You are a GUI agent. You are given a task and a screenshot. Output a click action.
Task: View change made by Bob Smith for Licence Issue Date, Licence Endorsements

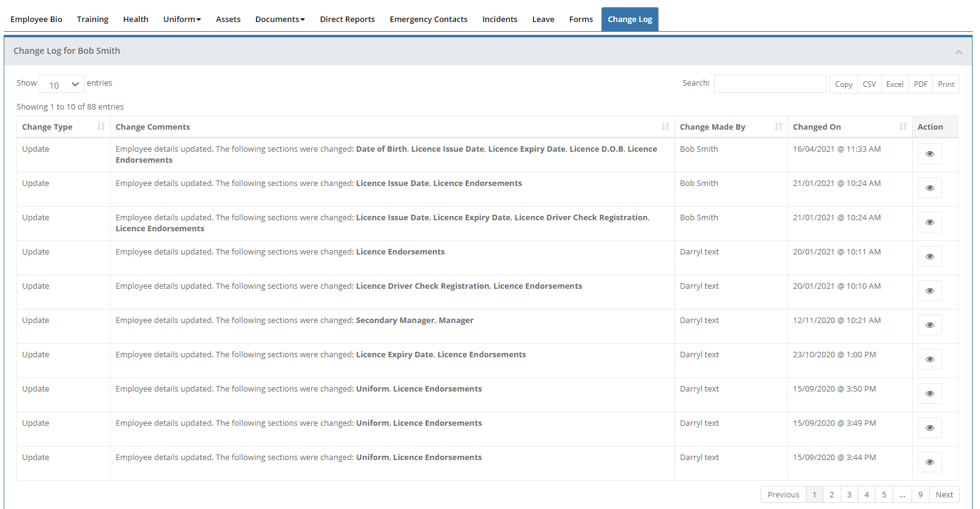point(929,188)
